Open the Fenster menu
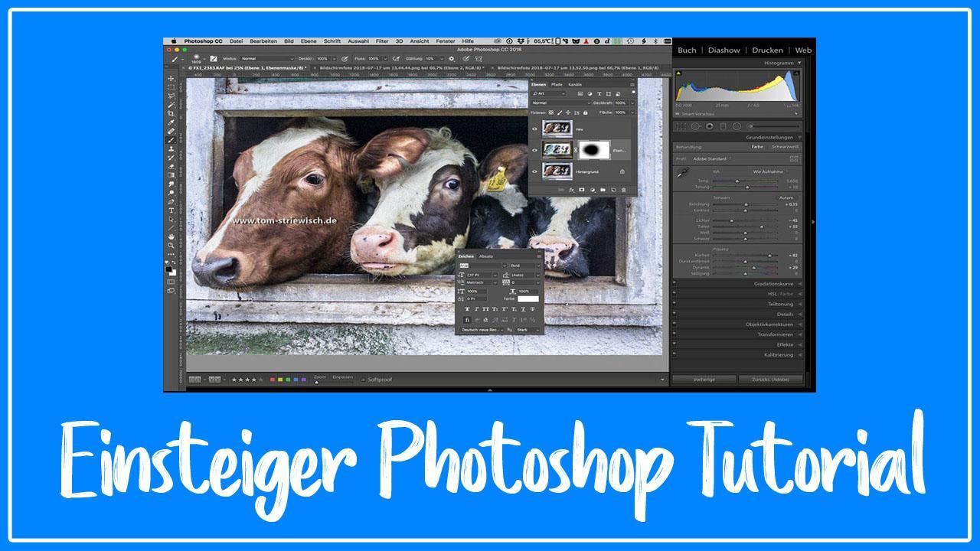Screen dimensions: 980x551 tap(446, 41)
